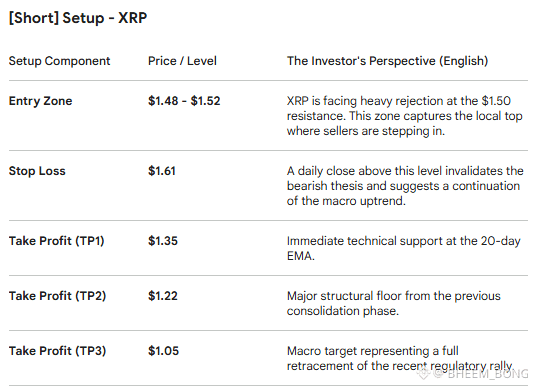Click the $1.48 - $1.52 entry price
This screenshot has width=536, height=389.
point(184,101)
